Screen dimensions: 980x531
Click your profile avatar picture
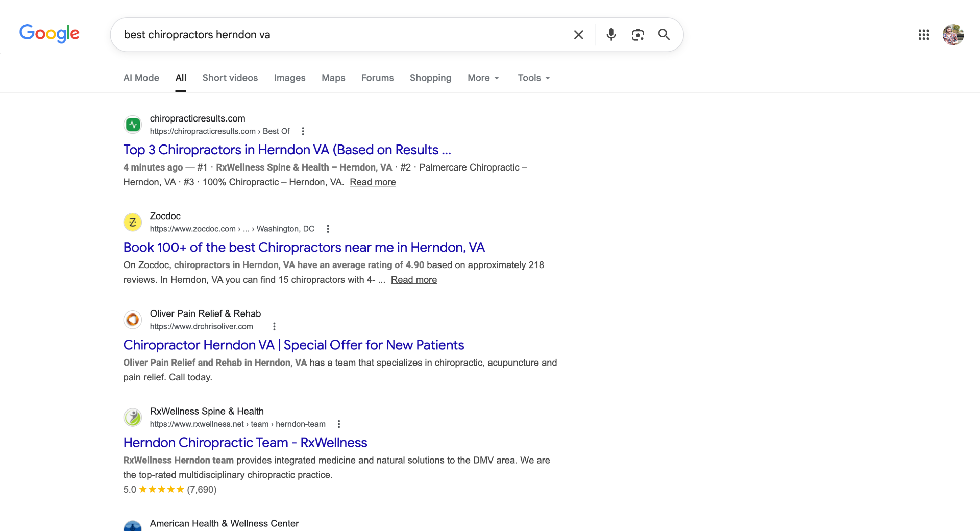[x=954, y=35]
